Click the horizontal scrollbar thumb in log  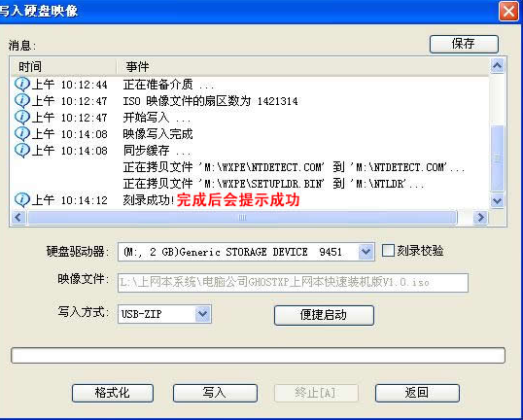[242, 218]
